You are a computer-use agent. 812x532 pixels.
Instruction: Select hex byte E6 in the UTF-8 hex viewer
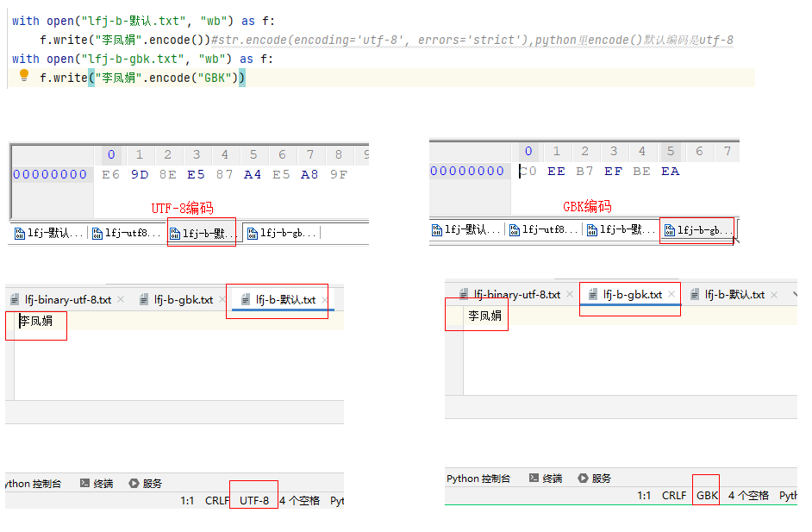click(110, 174)
